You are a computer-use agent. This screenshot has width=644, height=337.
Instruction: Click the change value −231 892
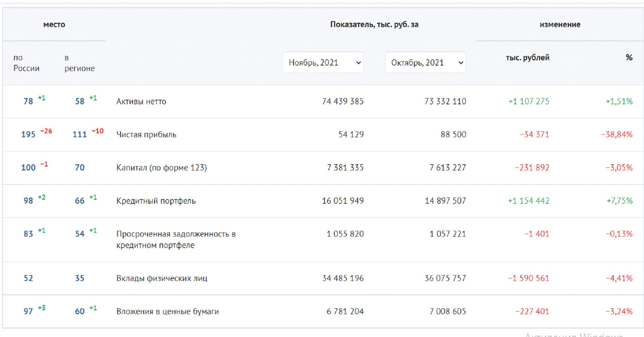pyautogui.click(x=532, y=168)
